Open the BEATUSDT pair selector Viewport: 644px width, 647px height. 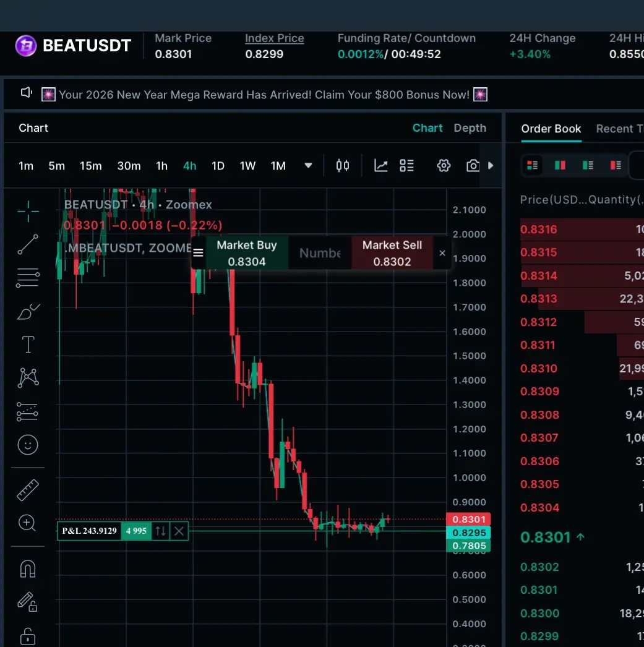pos(87,45)
